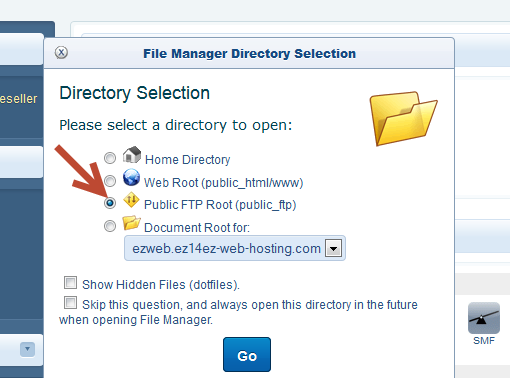
Task: Expand the sidebar panel arrow button
Action: (x=27, y=349)
